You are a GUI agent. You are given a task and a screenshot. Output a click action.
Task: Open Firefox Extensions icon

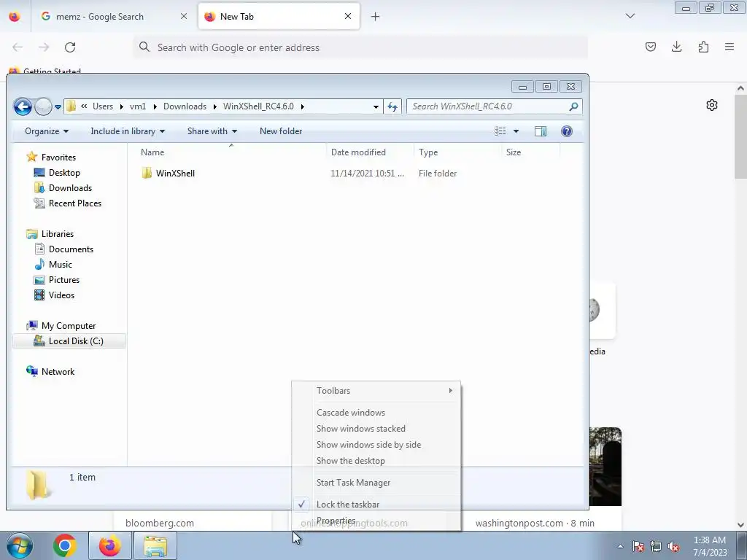click(x=703, y=47)
